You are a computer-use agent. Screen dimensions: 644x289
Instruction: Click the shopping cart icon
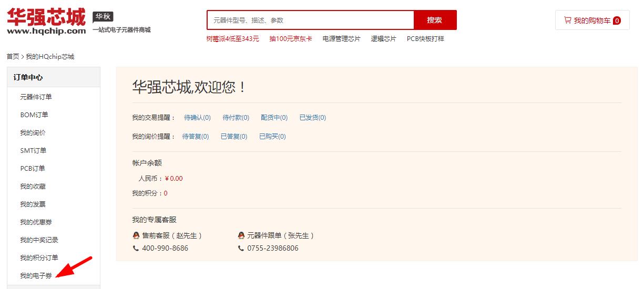(567, 20)
